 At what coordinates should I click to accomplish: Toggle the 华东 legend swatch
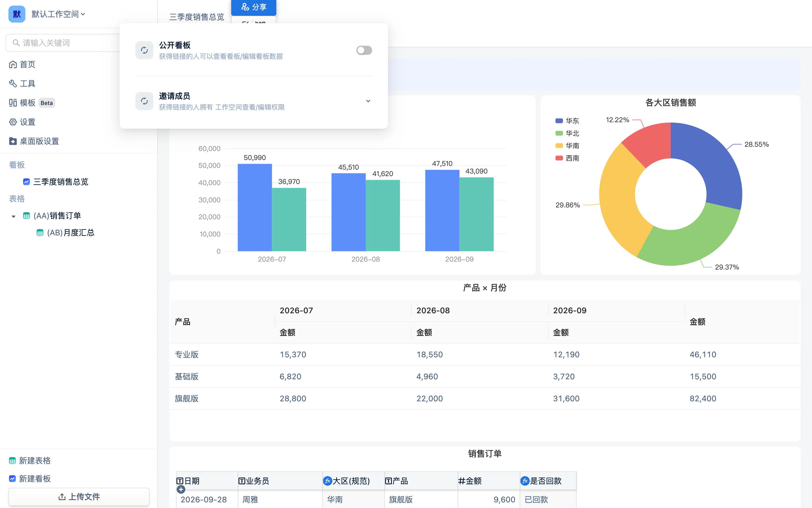pyautogui.click(x=559, y=121)
